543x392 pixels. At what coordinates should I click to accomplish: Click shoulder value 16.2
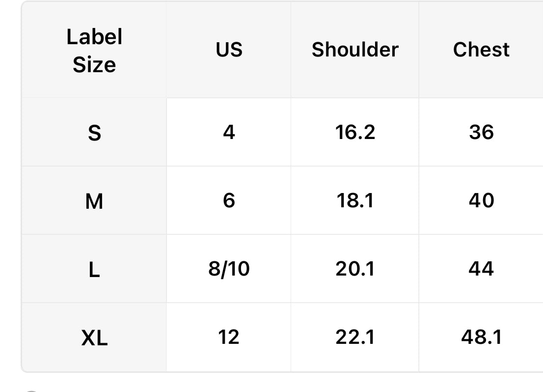(x=355, y=132)
